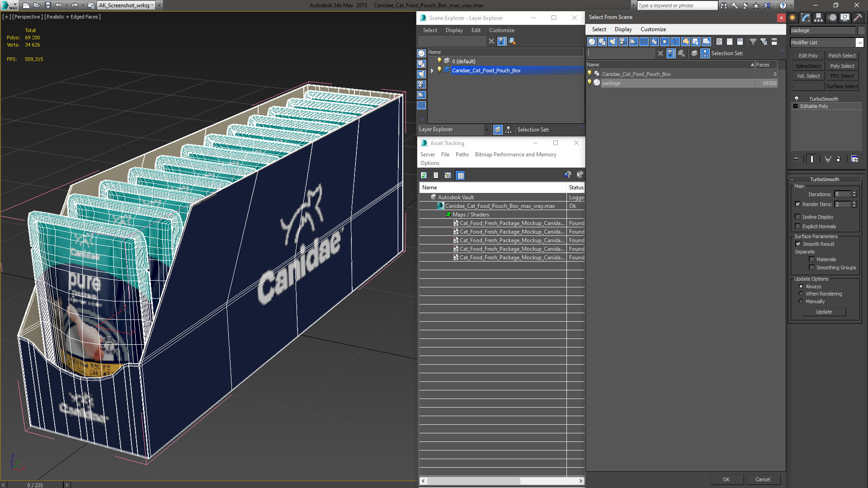Toggle Render Iters checkbox
This screenshot has height=488, width=868.
[798, 204]
